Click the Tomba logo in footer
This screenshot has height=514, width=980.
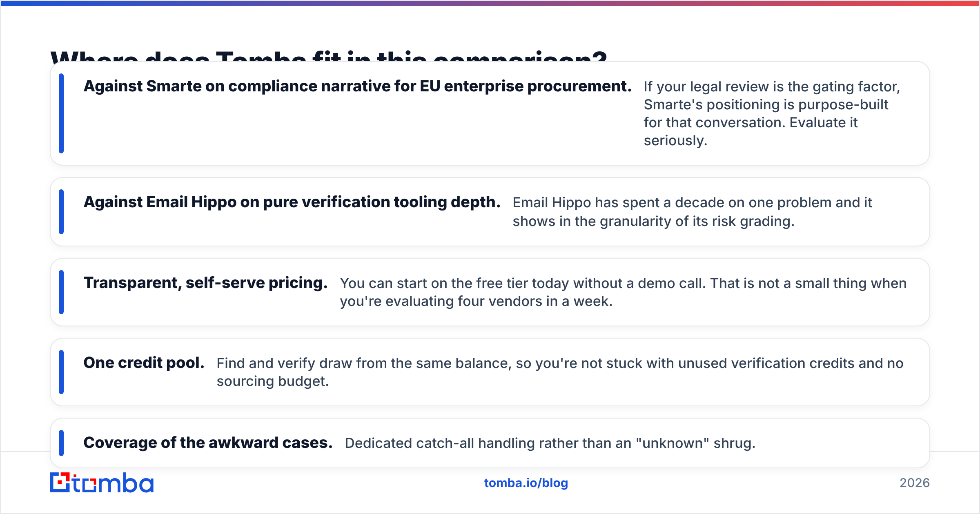pyautogui.click(x=102, y=483)
